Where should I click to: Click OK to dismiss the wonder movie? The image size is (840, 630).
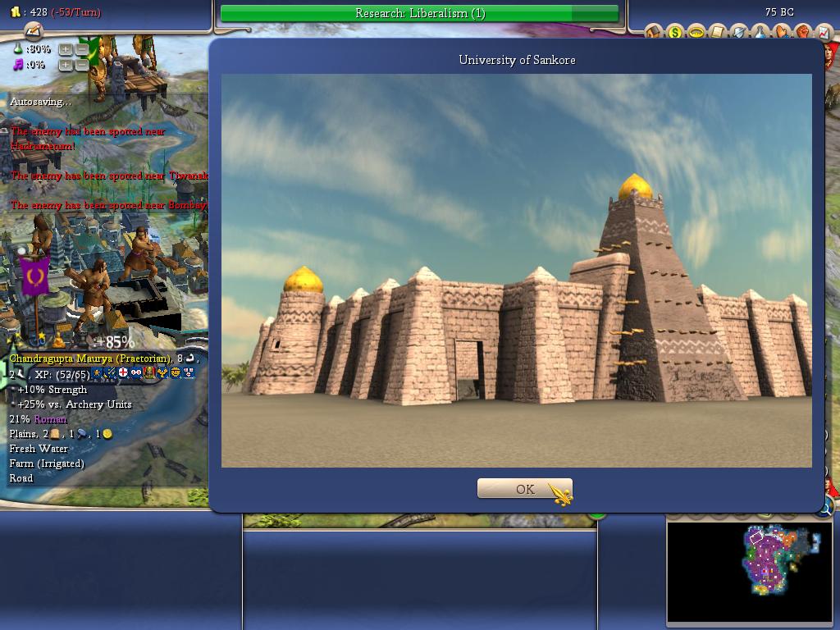[x=524, y=489]
